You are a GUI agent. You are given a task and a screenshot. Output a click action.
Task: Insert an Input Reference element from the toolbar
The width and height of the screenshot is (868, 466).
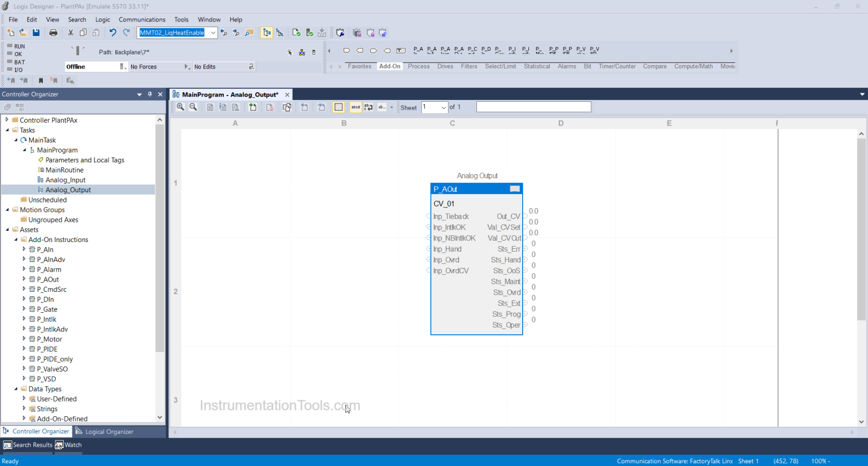pos(346,50)
